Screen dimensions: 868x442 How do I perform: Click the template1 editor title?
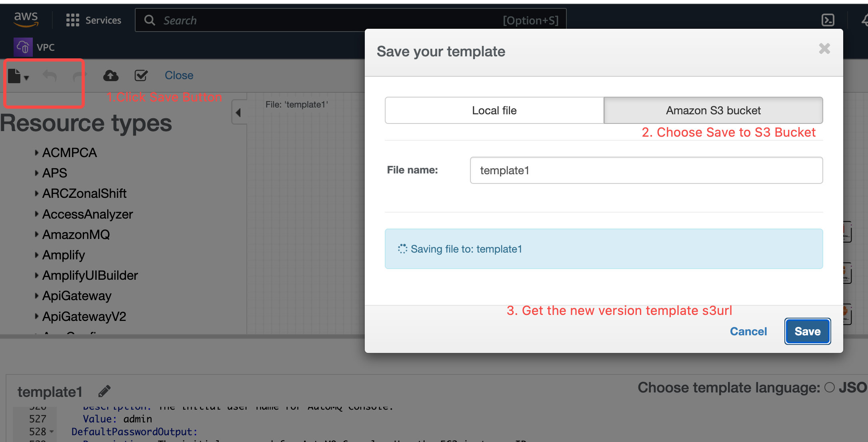(50, 392)
